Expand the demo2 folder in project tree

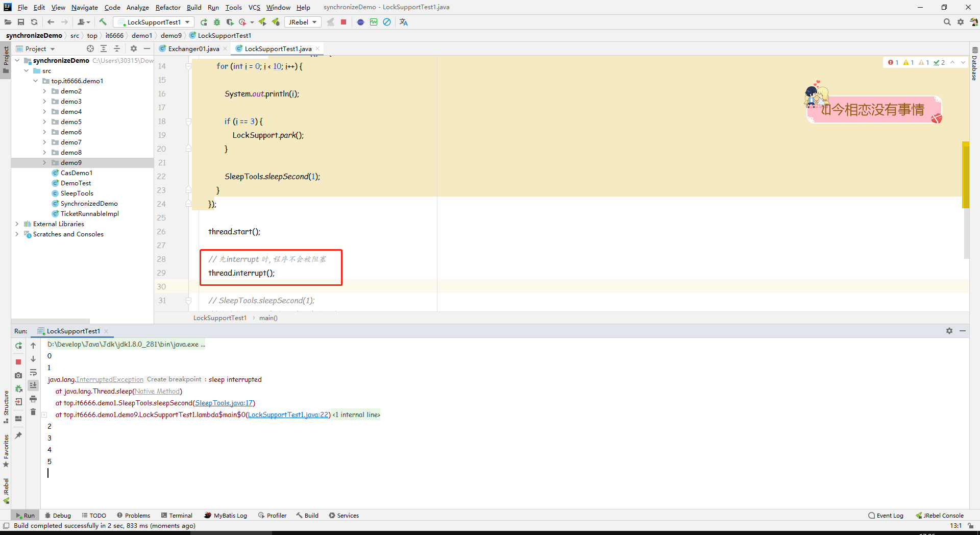[x=44, y=91]
